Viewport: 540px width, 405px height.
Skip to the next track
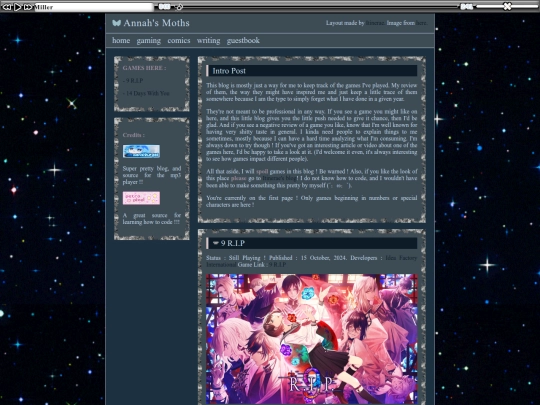[x=28, y=7]
